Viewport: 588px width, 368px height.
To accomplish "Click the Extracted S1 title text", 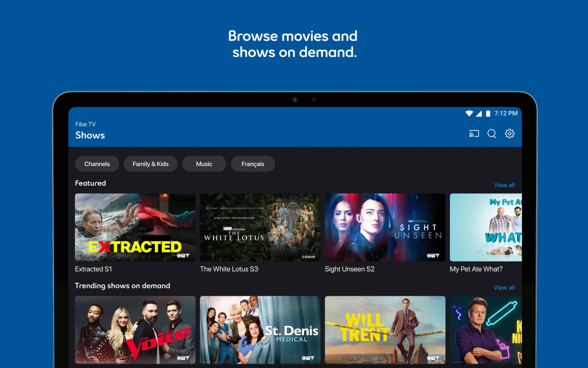I will pos(93,269).
